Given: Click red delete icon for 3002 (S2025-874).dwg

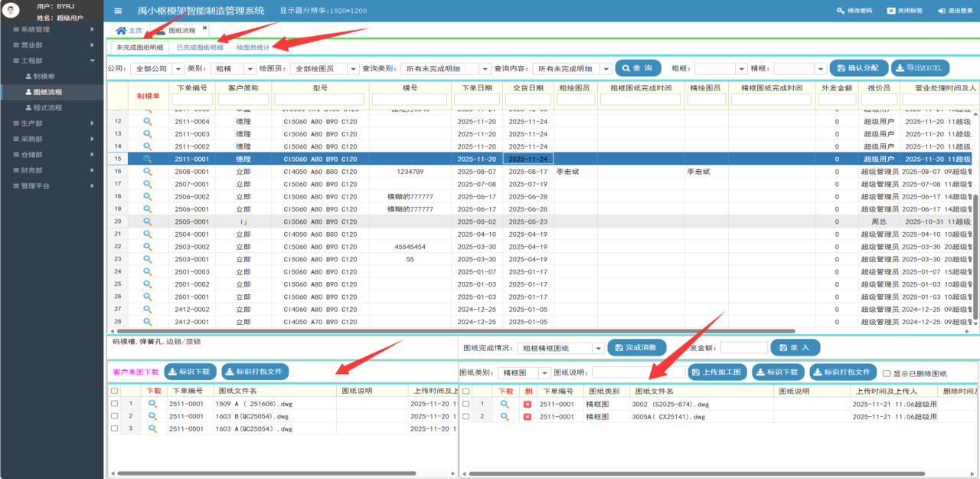Looking at the screenshot, I should (527, 404).
